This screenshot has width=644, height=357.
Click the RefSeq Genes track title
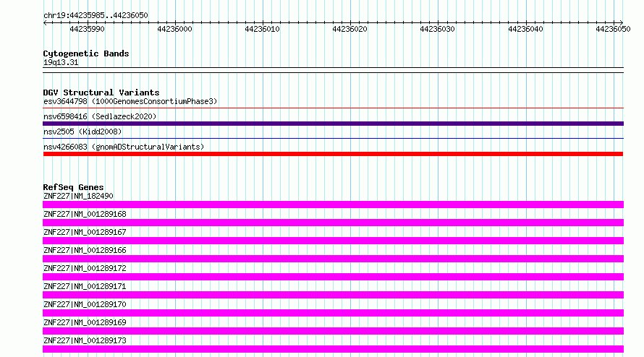pos(73,187)
